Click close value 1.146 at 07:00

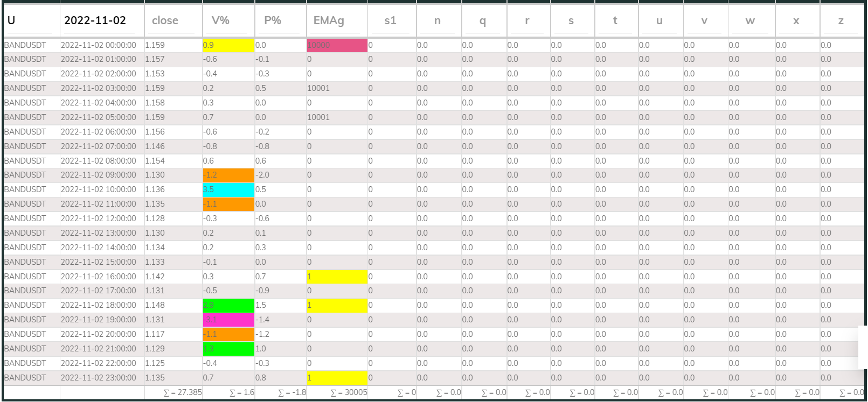coord(173,146)
